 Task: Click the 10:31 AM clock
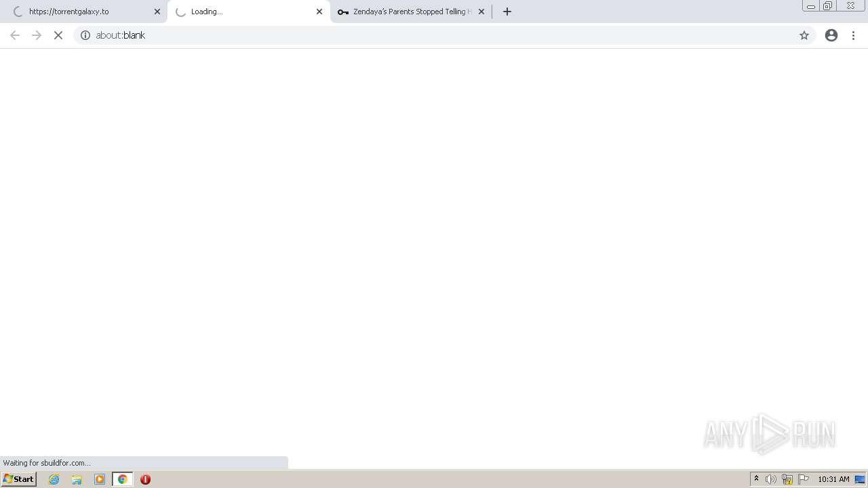tap(833, 479)
